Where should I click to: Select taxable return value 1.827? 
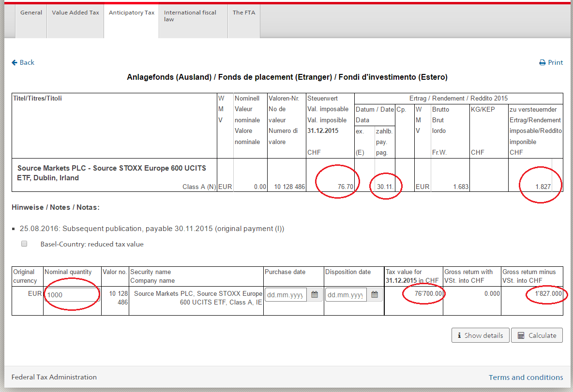pyautogui.click(x=543, y=187)
